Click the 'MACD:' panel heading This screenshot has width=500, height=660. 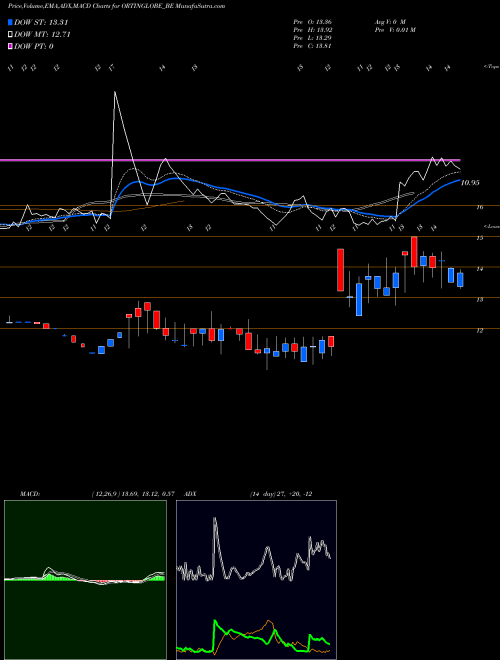point(30,494)
